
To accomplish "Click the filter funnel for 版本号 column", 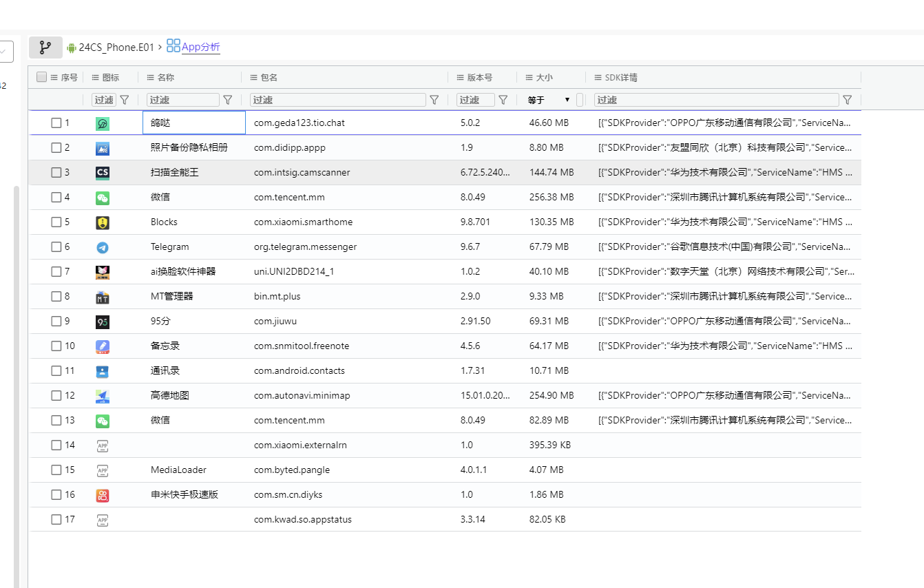I will 503,100.
